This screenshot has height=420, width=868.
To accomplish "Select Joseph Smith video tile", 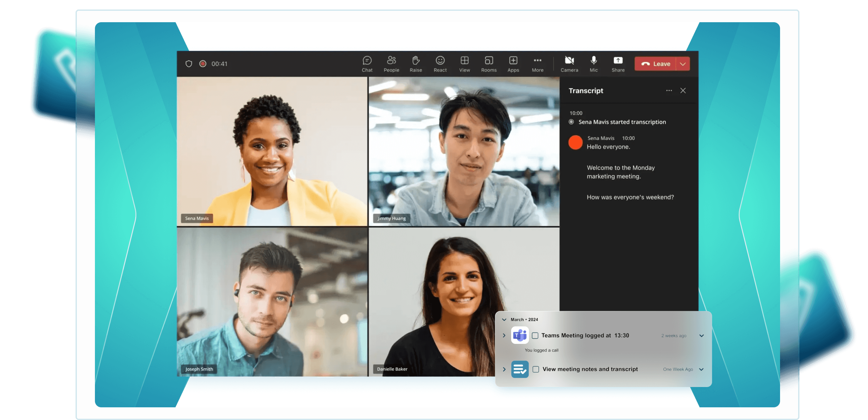I will click(x=272, y=302).
